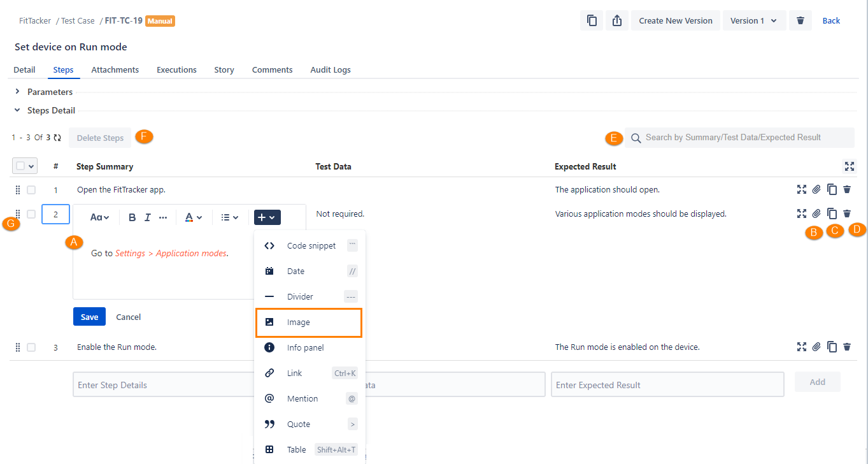Clone step 2 with the copy icon
Screen dimensions: 868x464
click(x=832, y=214)
